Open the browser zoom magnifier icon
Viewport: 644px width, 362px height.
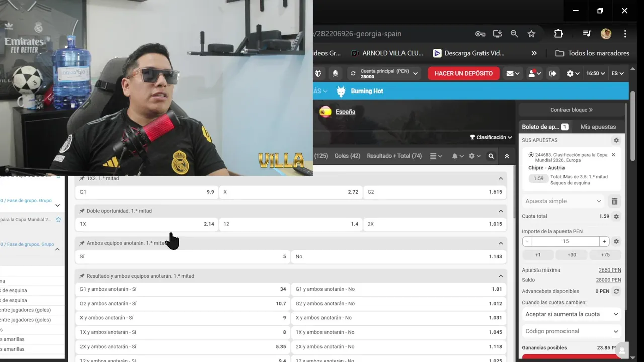coord(514,34)
